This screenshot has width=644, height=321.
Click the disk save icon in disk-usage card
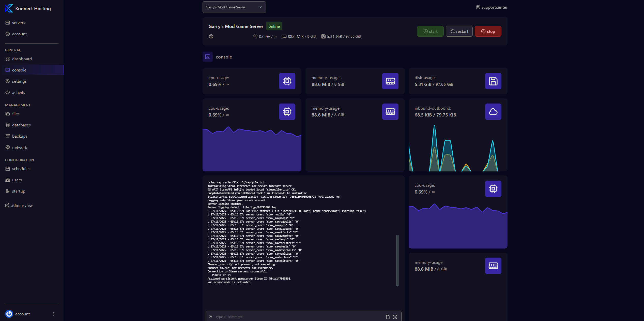click(493, 81)
